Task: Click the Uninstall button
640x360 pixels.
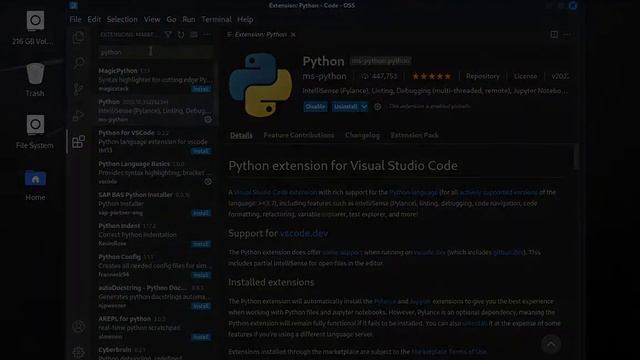Action: click(345, 107)
